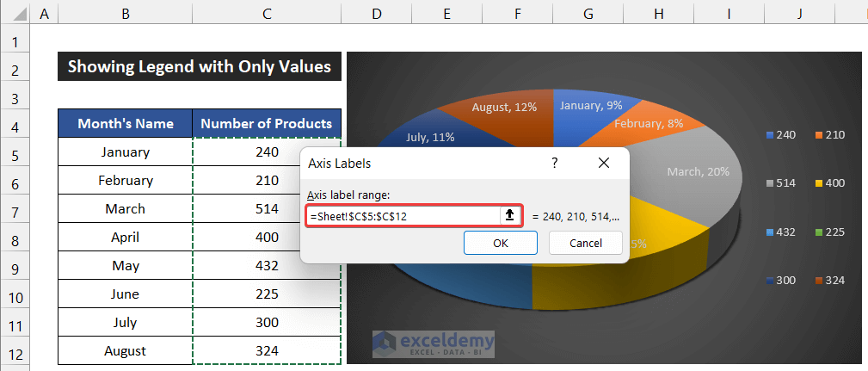Click the Number of Products header cell
Image resolution: width=868 pixels, height=371 pixels.
267,124
